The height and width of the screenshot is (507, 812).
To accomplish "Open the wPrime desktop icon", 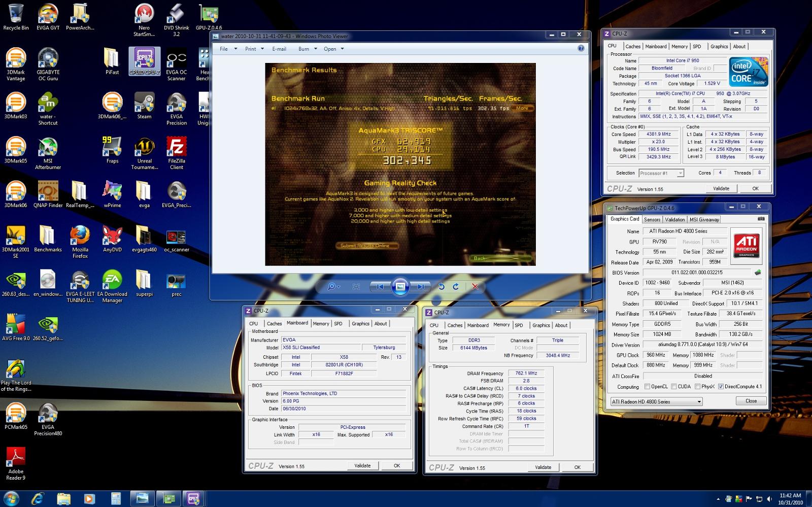I will (x=112, y=194).
